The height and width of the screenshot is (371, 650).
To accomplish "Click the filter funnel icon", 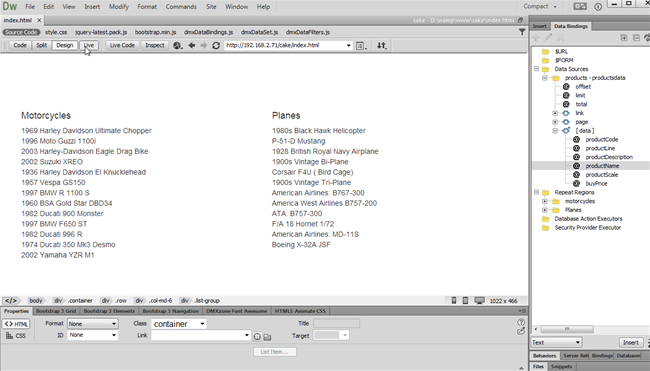I will pos(522,32).
